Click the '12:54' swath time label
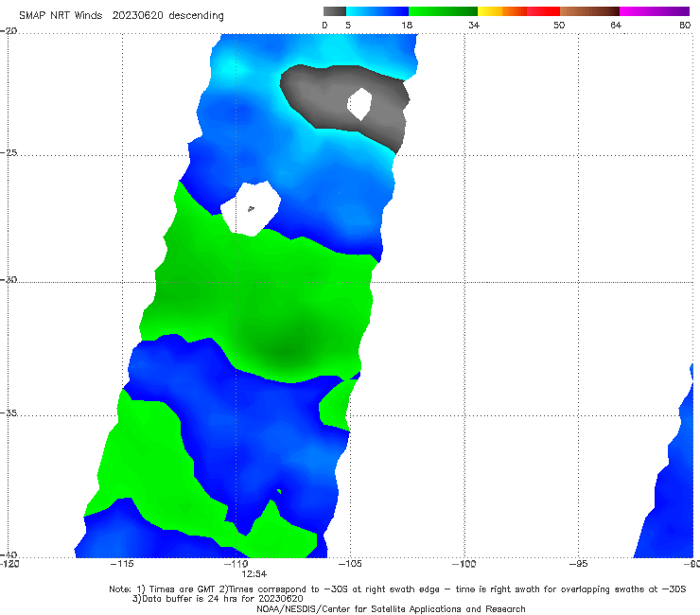The image size is (700, 615). 254,574
